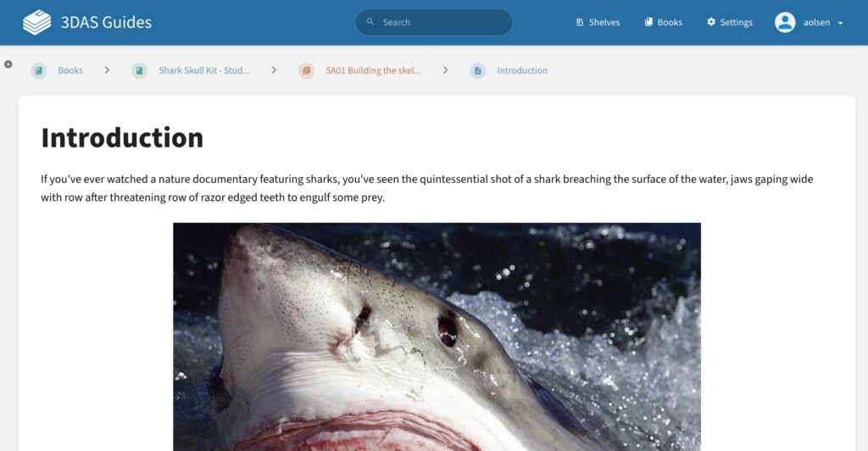Screen dimensions: 868x451
Task: Click the Books icon in header
Action: coord(648,22)
